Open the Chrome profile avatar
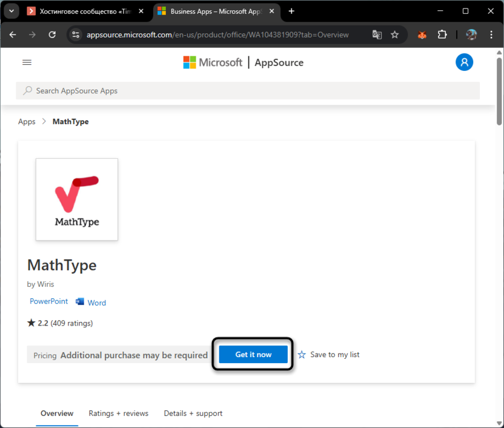This screenshot has width=504, height=428. [x=471, y=35]
